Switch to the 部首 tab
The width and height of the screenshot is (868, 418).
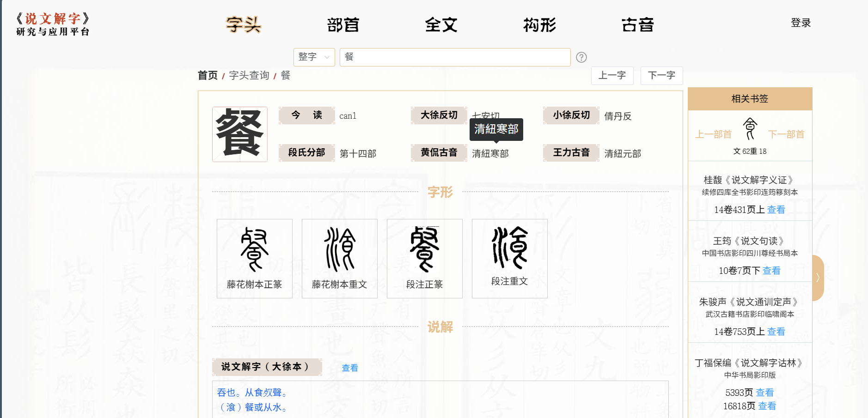coord(342,25)
